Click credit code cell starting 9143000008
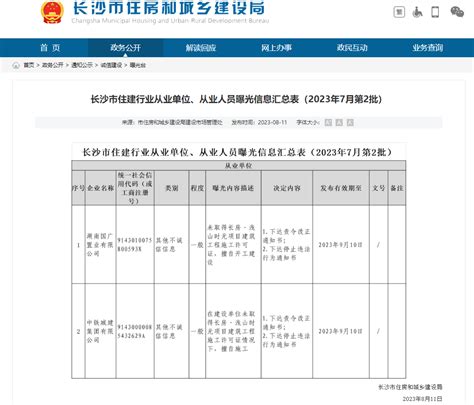Viewport: 474px width, 405px height. [135, 331]
